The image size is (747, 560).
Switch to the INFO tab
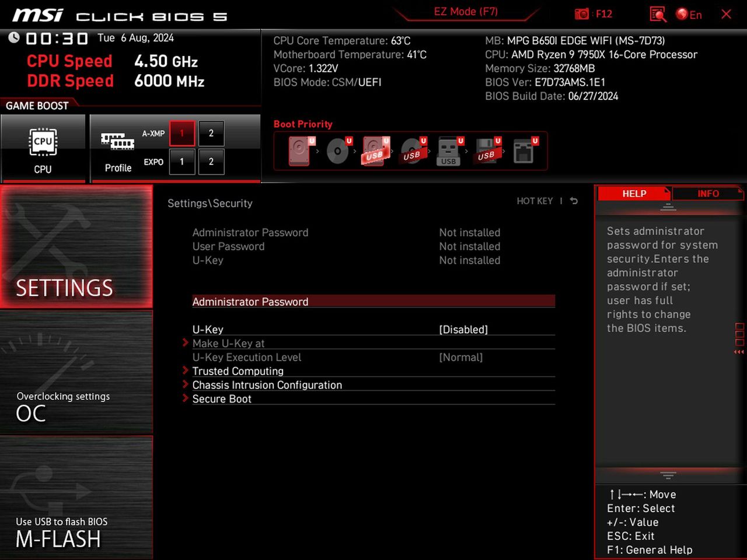708,194
